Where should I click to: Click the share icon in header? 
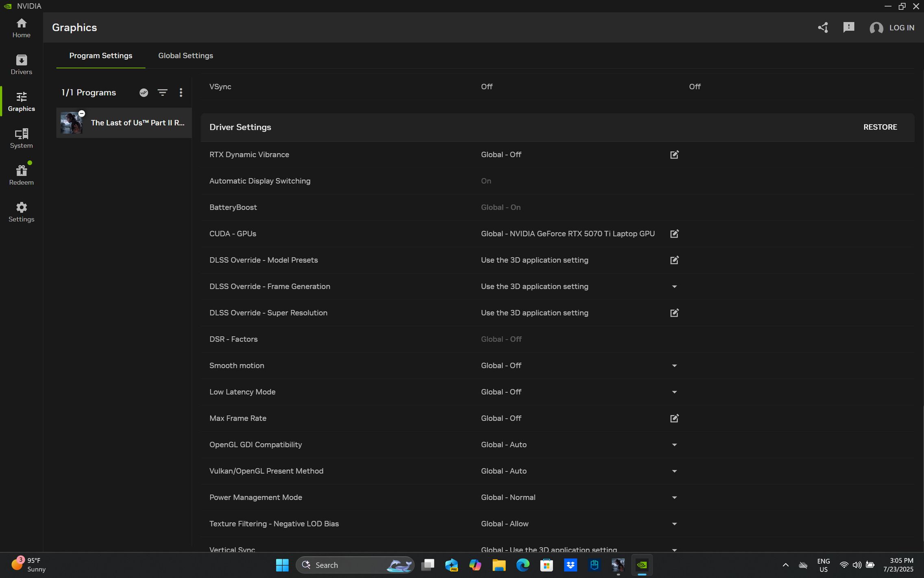(x=823, y=28)
